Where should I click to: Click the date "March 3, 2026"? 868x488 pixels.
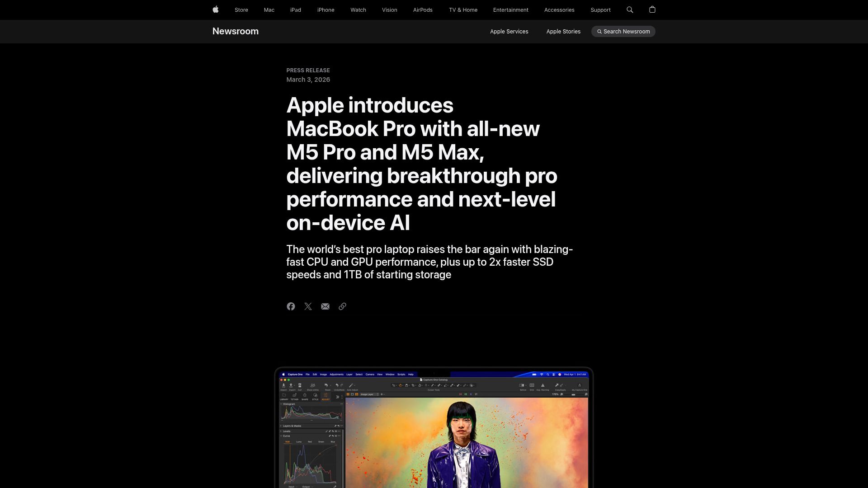click(308, 80)
